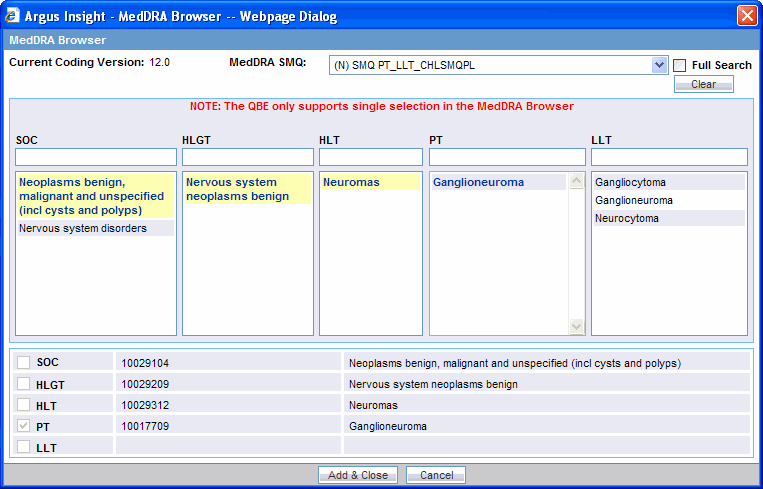
Task: Click the PT search input field
Action: click(x=507, y=157)
